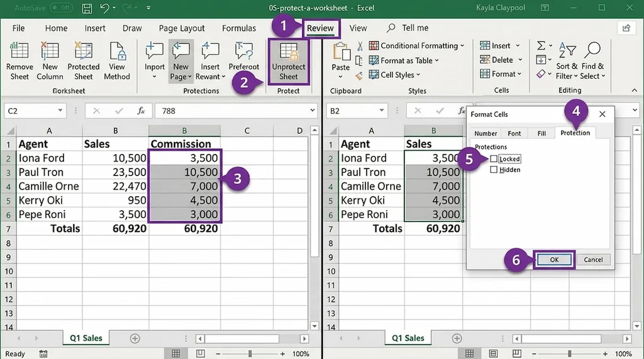Viewport: 644px width, 359px height.
Task: Open Format as Table menu
Action: pyautogui.click(x=404, y=60)
